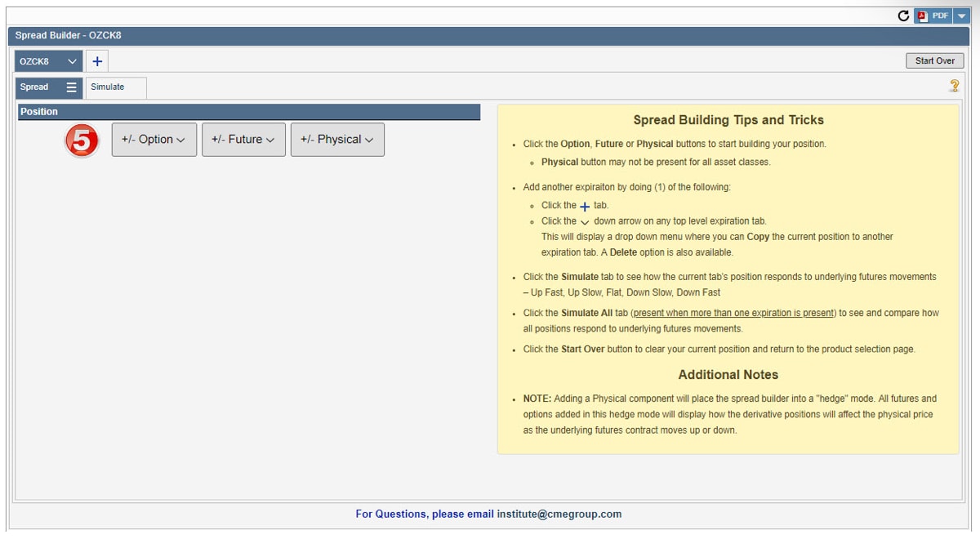This screenshot has height=539, width=980.
Task: Open the +/- Future dropdown
Action: click(243, 140)
